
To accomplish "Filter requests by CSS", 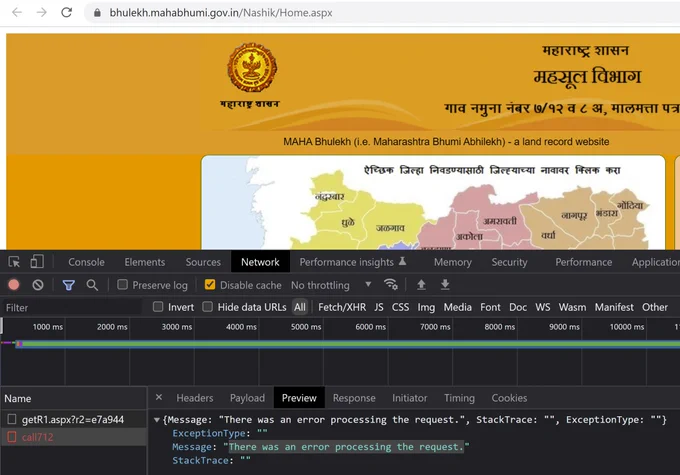I will pos(400,307).
